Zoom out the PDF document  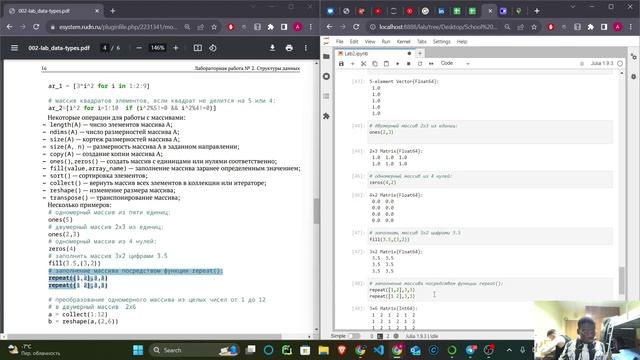point(139,48)
